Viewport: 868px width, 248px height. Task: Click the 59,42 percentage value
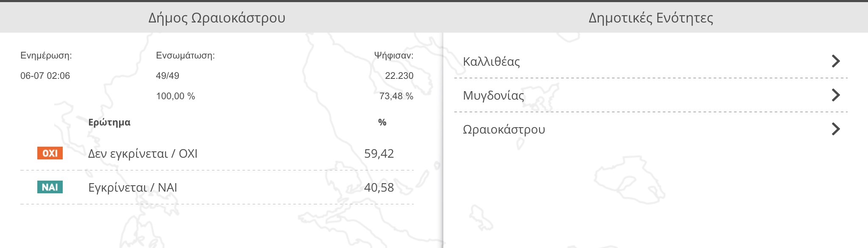[379, 153]
